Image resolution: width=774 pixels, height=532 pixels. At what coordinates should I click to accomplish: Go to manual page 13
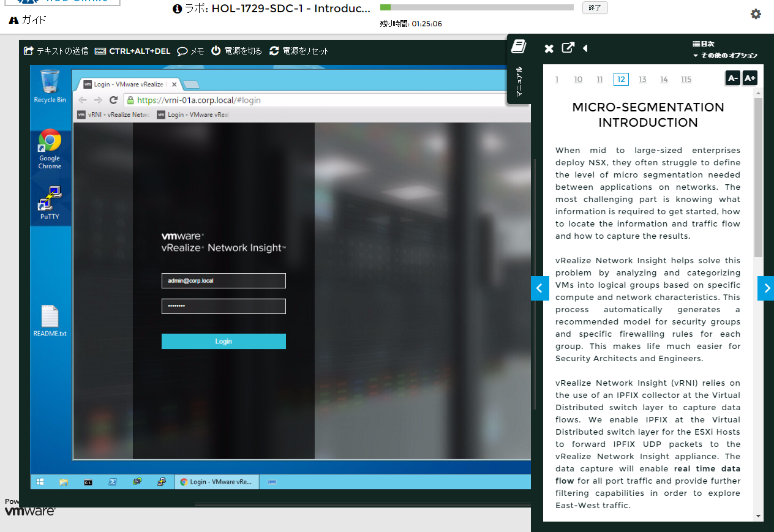coord(642,80)
